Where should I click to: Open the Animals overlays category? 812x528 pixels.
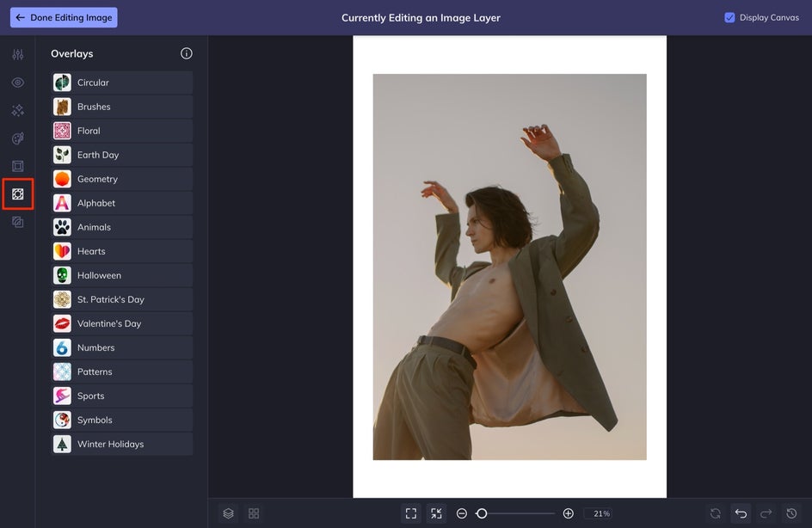coord(123,227)
